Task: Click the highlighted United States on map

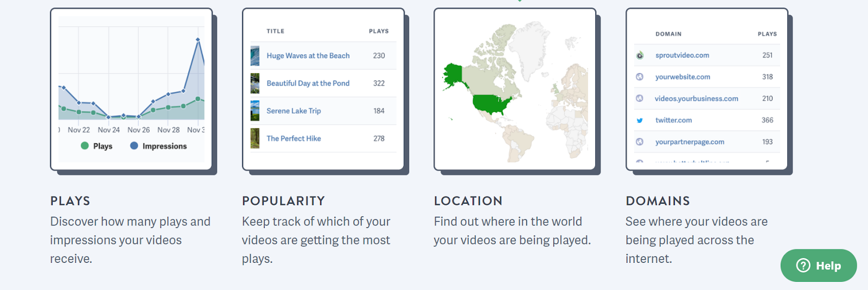Action: [x=491, y=104]
